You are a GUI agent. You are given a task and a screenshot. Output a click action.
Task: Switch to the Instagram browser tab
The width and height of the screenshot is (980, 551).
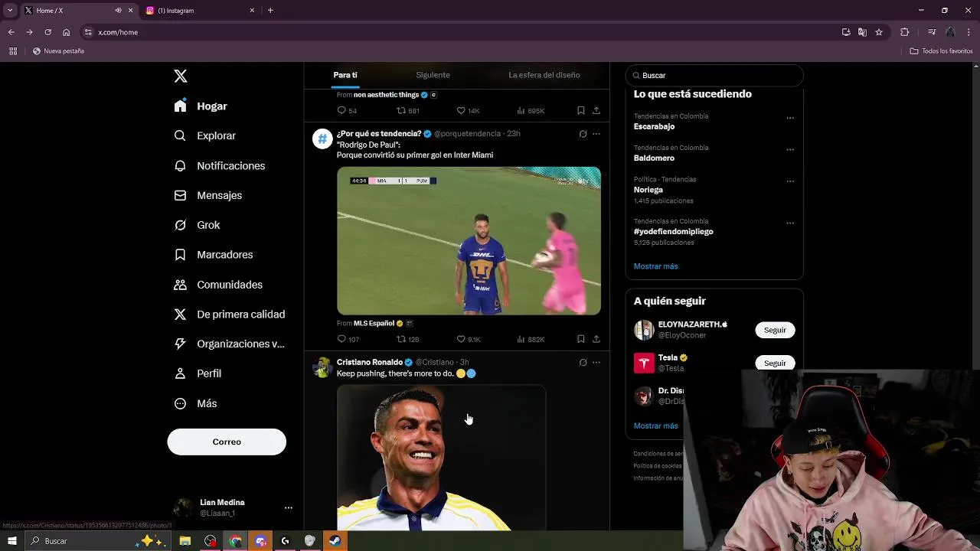(x=200, y=11)
